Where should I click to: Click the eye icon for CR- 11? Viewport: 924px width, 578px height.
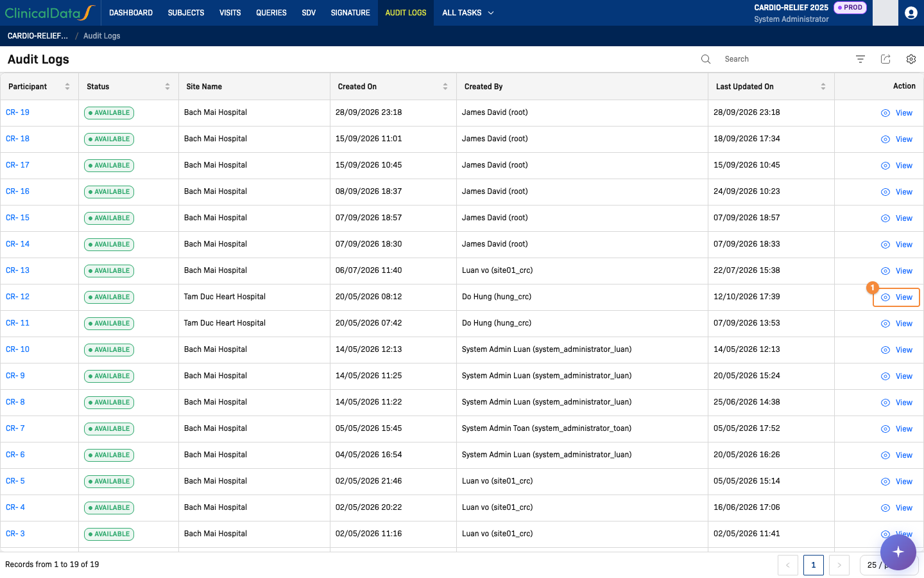[x=886, y=324]
